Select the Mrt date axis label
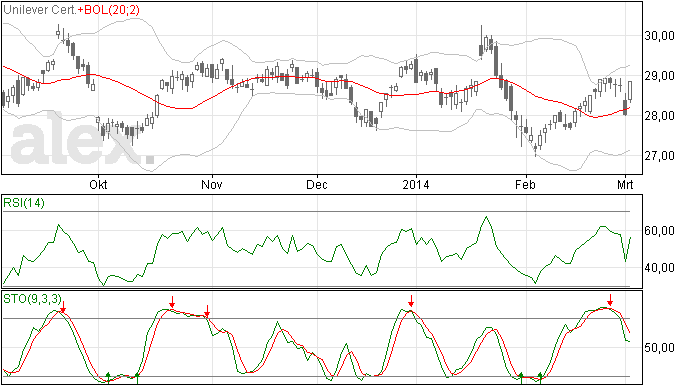Image resolution: width=690 pixels, height=387 pixels. (x=625, y=184)
